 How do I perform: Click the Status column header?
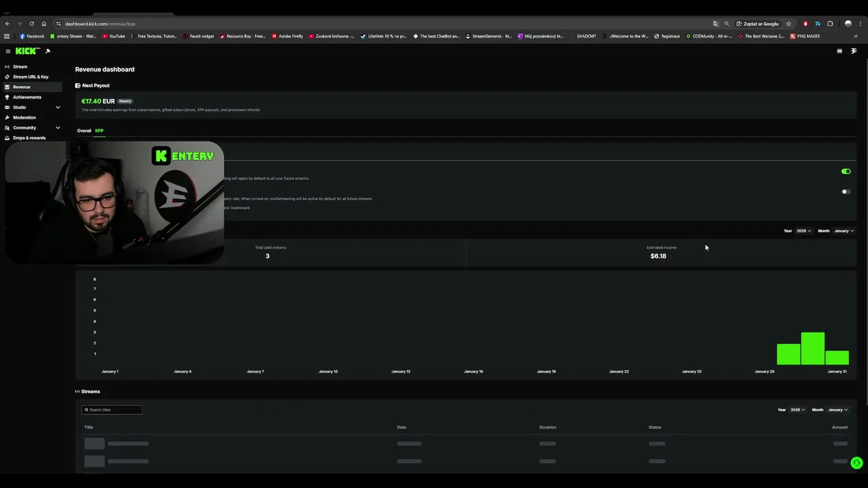[654, 427]
